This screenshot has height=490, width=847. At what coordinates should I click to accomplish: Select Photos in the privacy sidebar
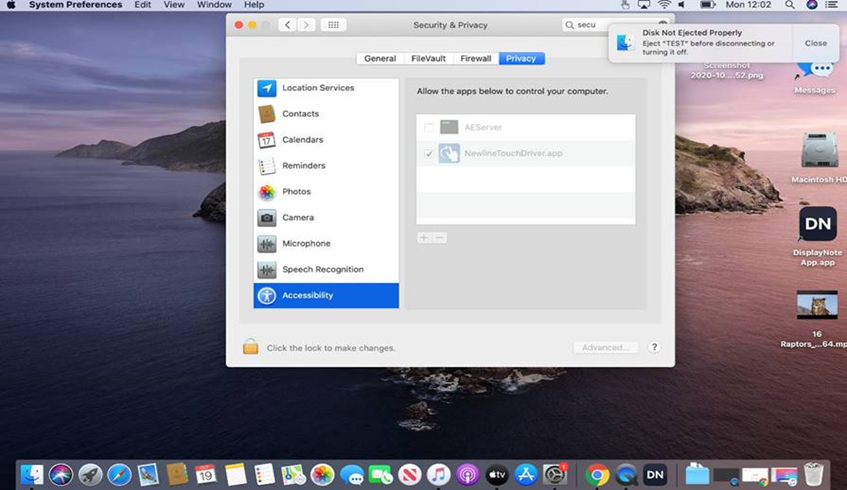(296, 192)
